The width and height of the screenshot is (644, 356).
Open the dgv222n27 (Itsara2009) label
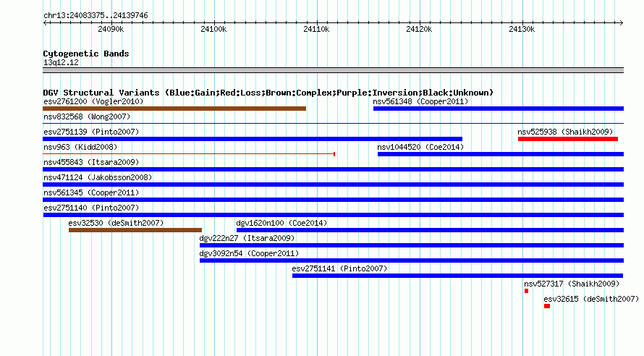pos(247,238)
